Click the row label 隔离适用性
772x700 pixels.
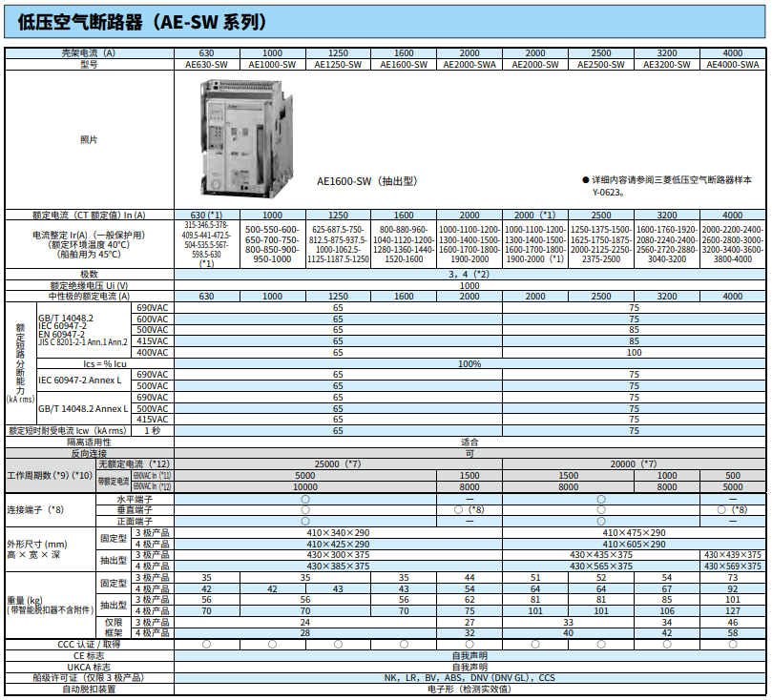point(89,443)
